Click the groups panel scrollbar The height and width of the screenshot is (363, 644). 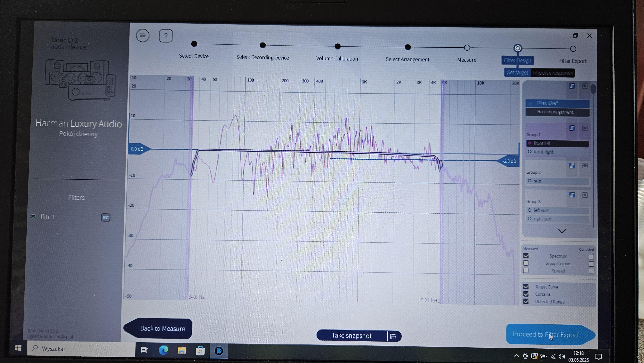click(593, 89)
